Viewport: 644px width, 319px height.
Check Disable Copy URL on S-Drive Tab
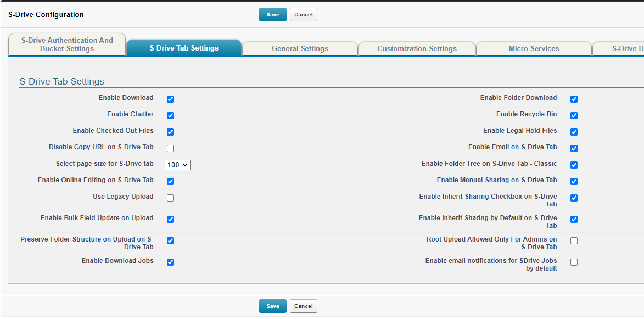tap(170, 149)
